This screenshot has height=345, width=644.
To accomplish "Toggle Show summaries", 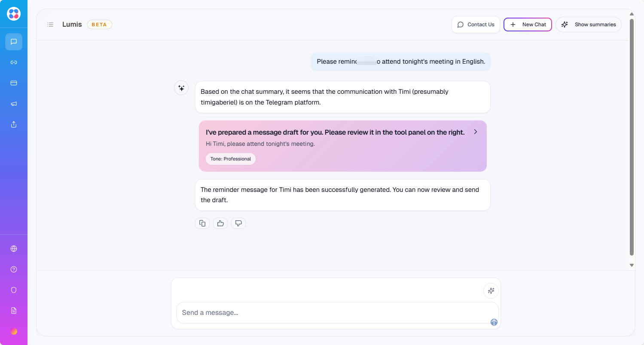I will tap(589, 25).
